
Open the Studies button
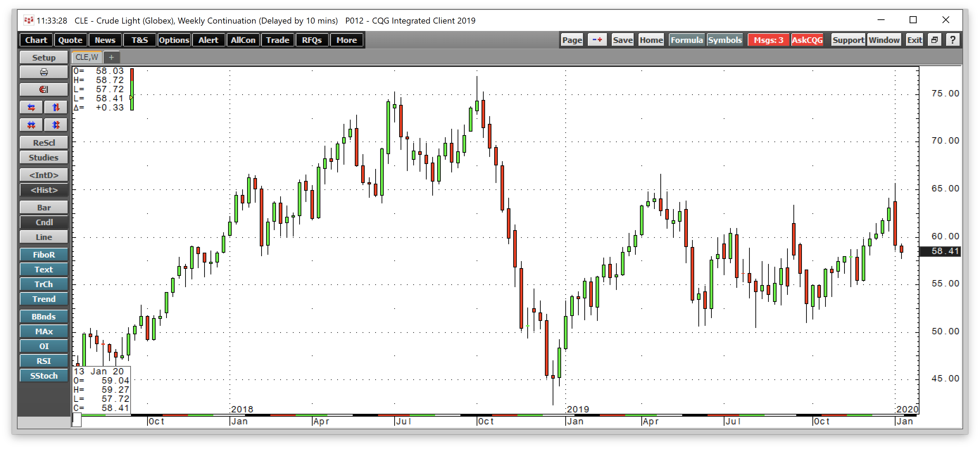44,157
